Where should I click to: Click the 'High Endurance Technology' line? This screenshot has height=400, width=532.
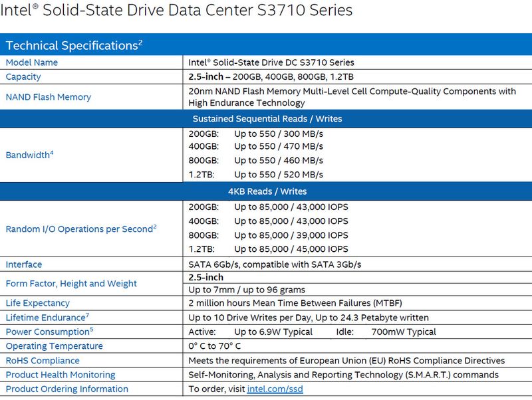click(246, 103)
